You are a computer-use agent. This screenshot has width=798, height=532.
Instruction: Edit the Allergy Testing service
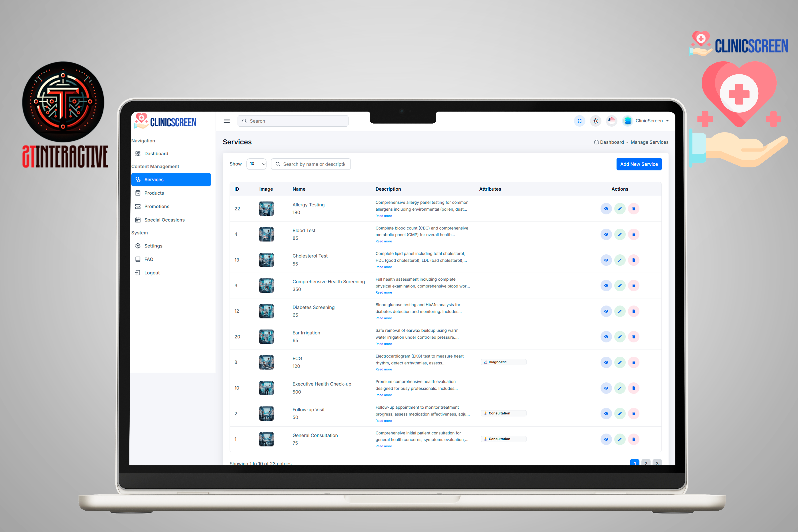620,209
